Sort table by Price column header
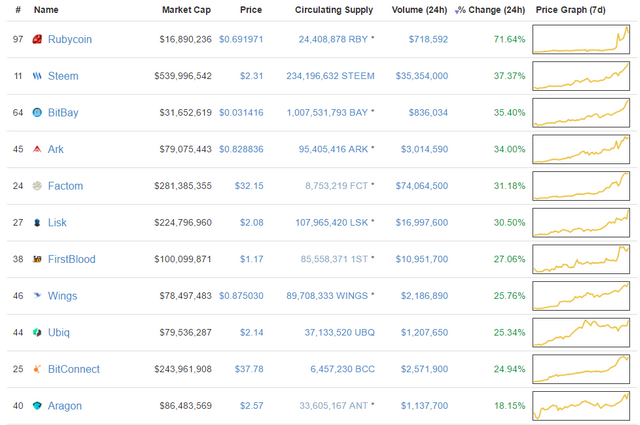Image resolution: width=640 pixels, height=425 pixels. click(x=251, y=10)
